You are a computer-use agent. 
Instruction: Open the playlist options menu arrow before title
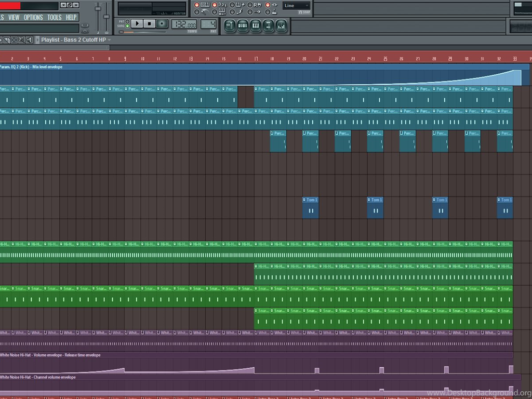(37, 39)
